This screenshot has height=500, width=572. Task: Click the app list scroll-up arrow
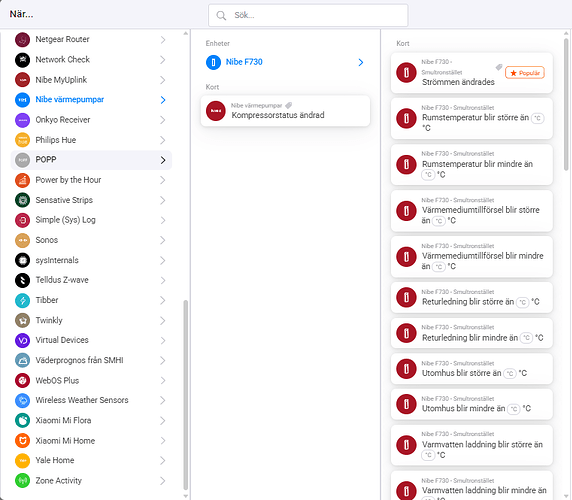tap(185, 34)
